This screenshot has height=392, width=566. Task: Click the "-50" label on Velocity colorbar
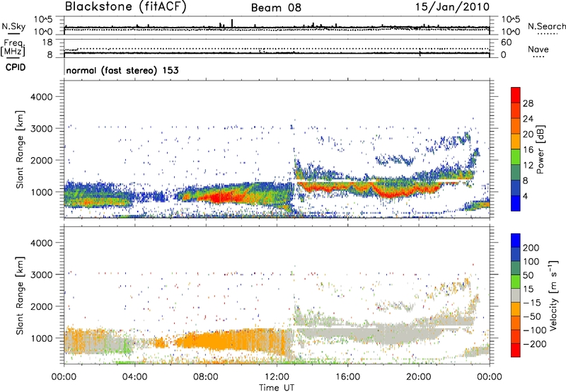coord(532,316)
